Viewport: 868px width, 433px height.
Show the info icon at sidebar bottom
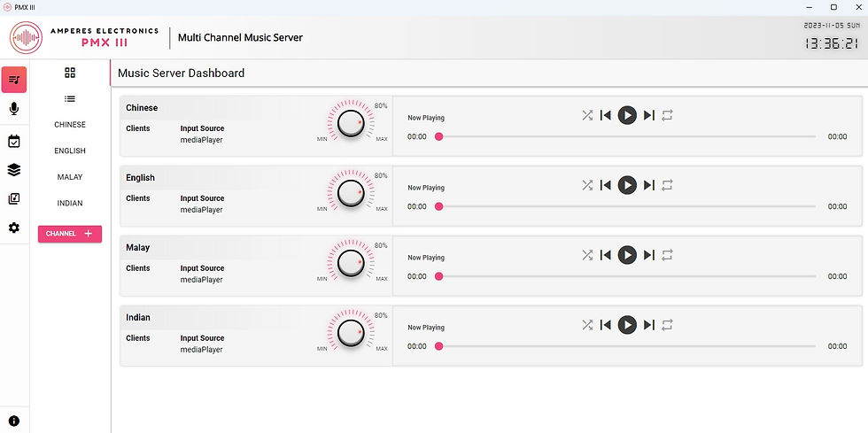(14, 421)
